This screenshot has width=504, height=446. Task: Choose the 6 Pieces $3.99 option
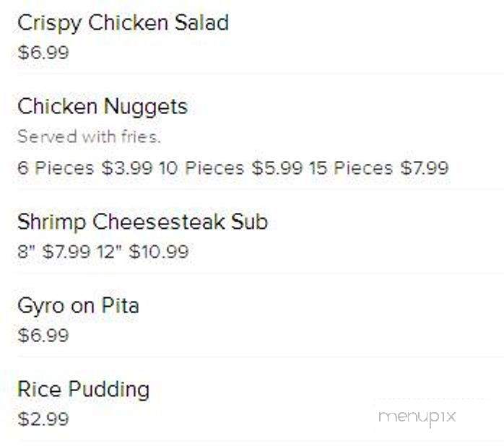[x=85, y=167]
